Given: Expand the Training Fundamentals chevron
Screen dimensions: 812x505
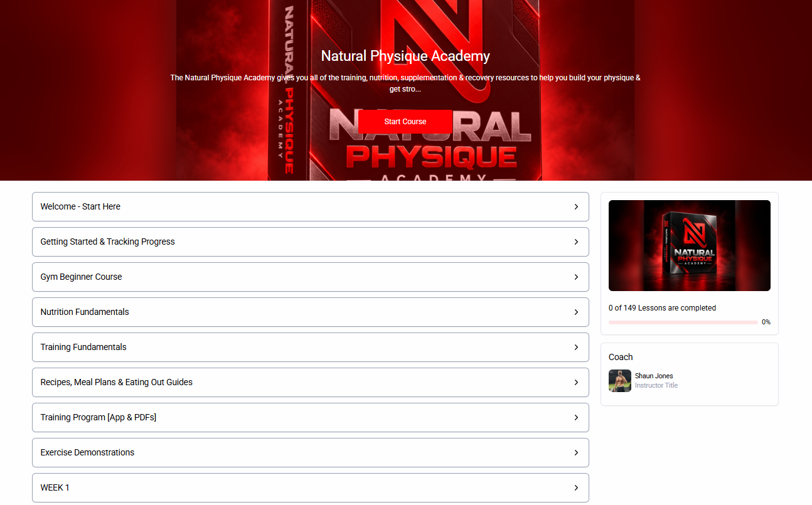Looking at the screenshot, I should coord(576,347).
